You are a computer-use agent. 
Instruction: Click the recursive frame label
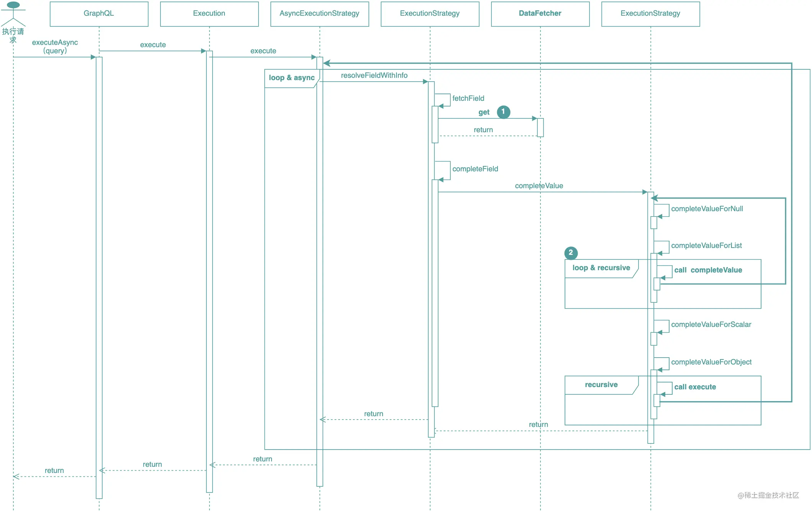tap(601, 385)
